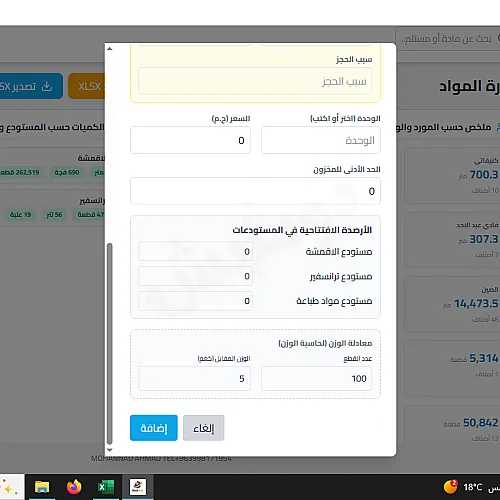The image size is (500, 500).
Task: Click the السعر (ج.م) price field
Action: click(190, 140)
